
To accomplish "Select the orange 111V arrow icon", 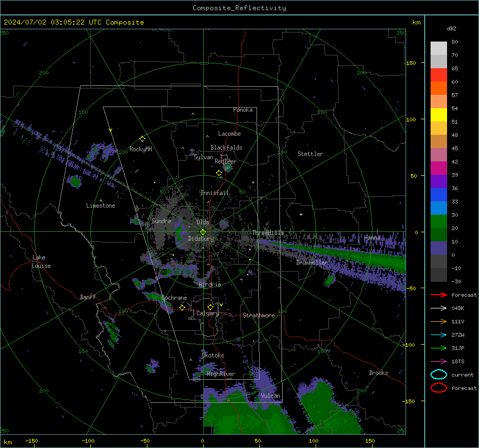I will click(x=439, y=321).
